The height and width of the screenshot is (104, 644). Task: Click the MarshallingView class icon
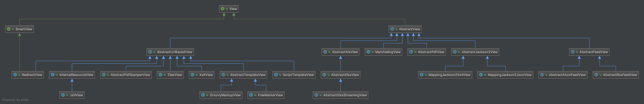pos(368,52)
